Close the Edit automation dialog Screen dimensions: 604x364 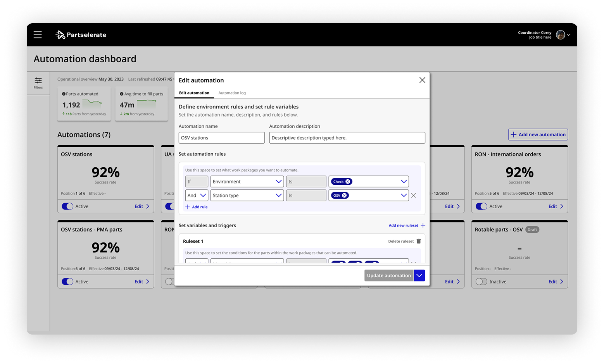tap(422, 80)
